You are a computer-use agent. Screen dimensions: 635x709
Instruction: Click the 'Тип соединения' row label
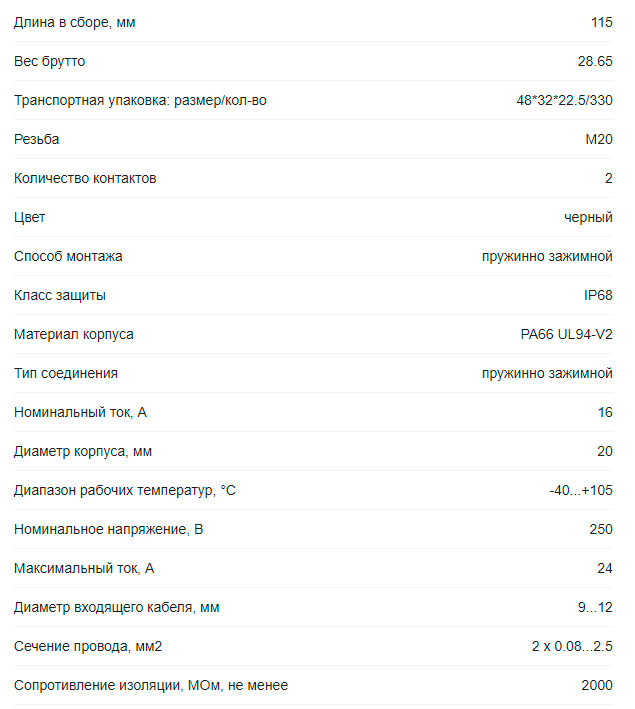tap(66, 374)
